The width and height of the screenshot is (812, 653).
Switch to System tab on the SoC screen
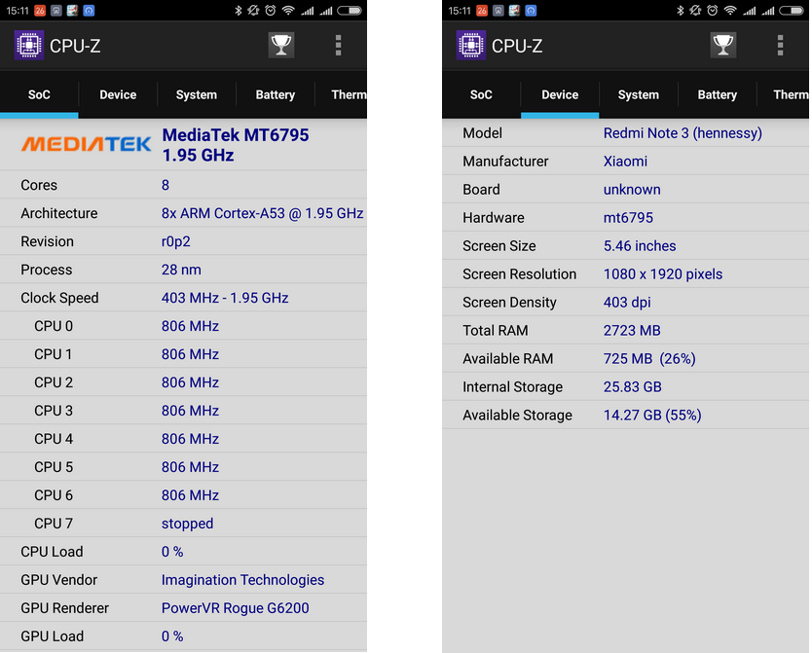(197, 94)
